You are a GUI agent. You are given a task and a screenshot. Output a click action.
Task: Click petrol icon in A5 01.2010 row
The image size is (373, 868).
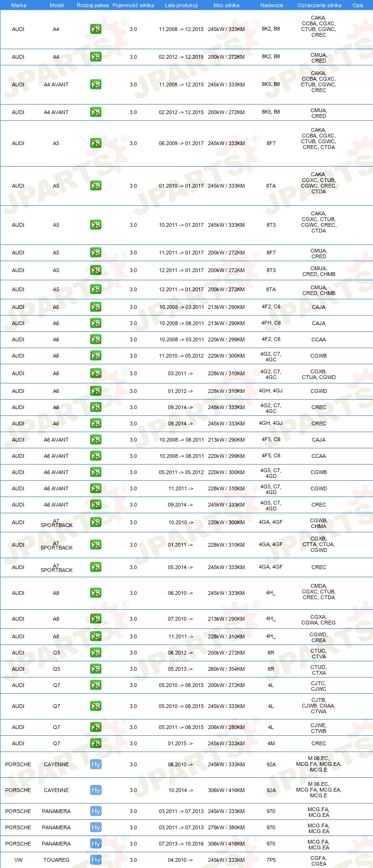96,186
